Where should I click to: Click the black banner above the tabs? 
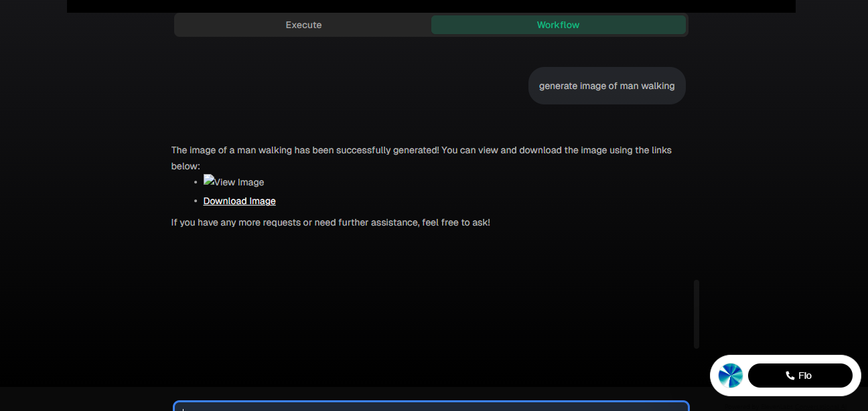(431, 6)
